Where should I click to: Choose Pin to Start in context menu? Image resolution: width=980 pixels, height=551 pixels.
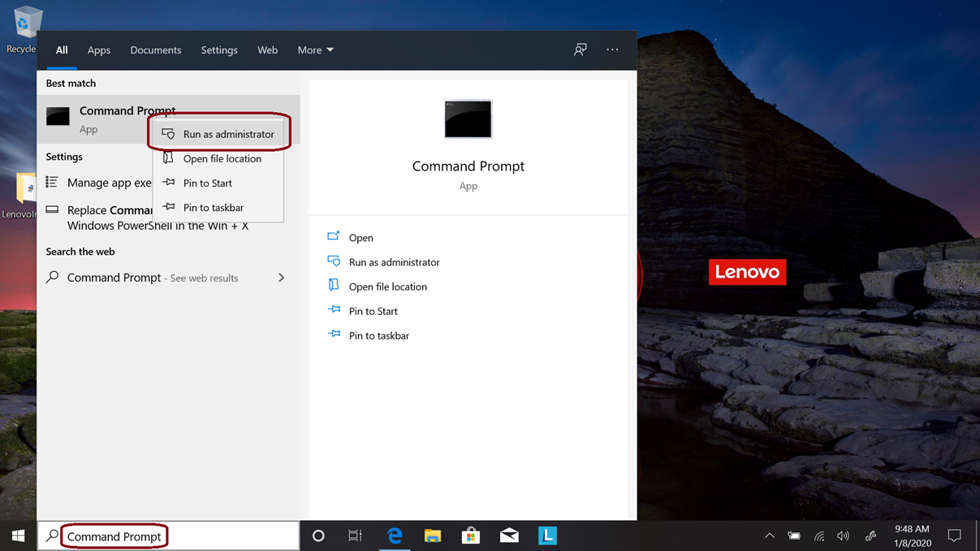click(218, 183)
